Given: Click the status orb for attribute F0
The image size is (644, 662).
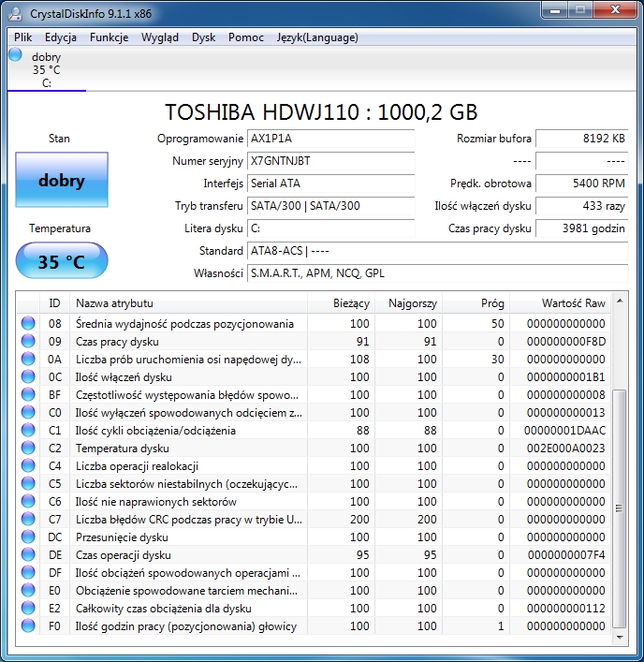Looking at the screenshot, I should 28,625.
